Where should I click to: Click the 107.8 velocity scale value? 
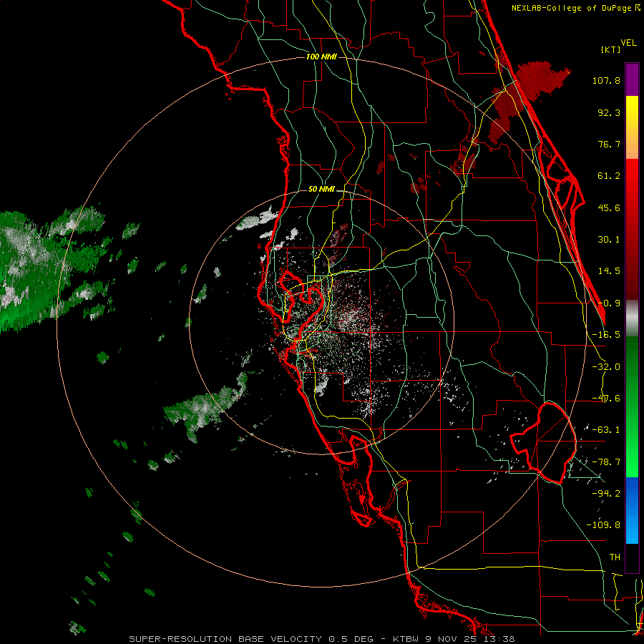coord(606,80)
